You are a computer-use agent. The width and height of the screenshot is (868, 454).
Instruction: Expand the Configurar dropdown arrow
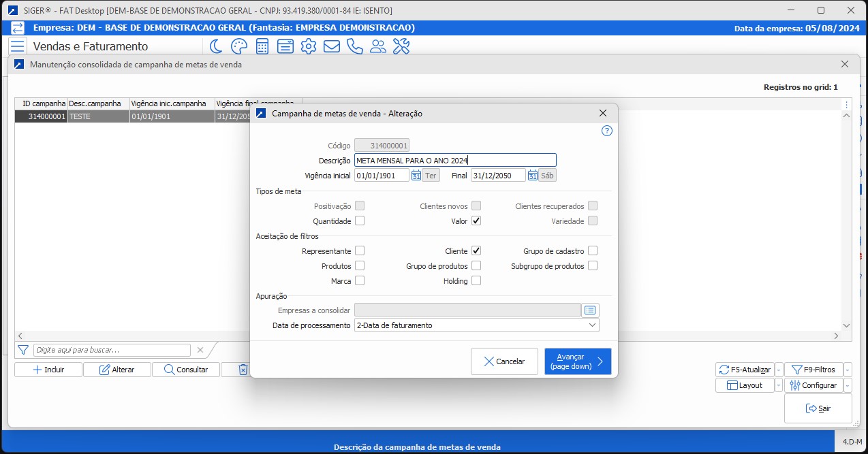[x=848, y=385]
